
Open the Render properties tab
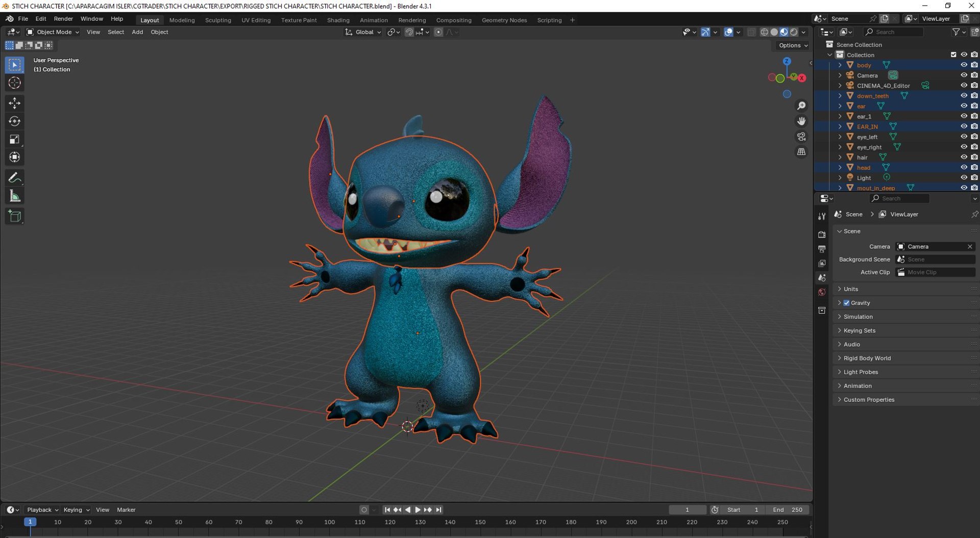tap(822, 235)
